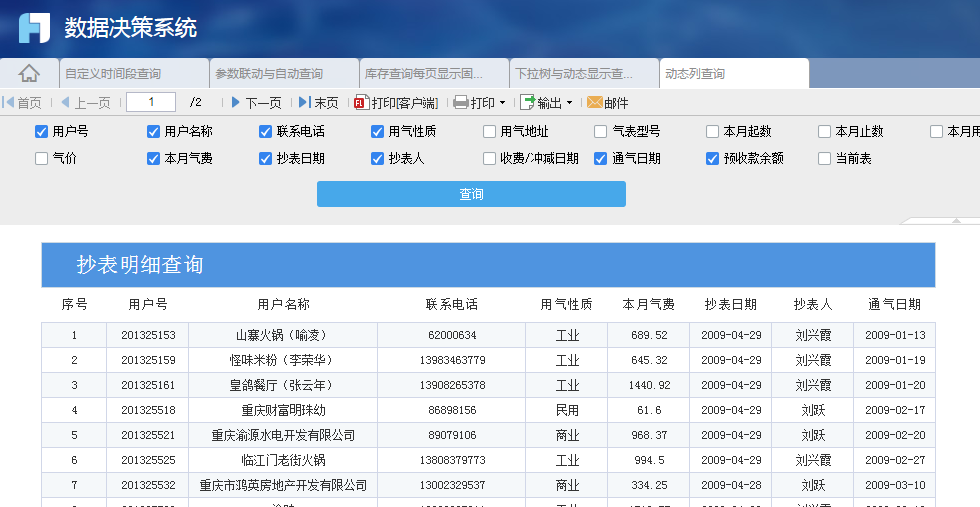This screenshot has height=507, width=980.
Task: Check the 本月起数 checkbox
Action: (x=712, y=131)
